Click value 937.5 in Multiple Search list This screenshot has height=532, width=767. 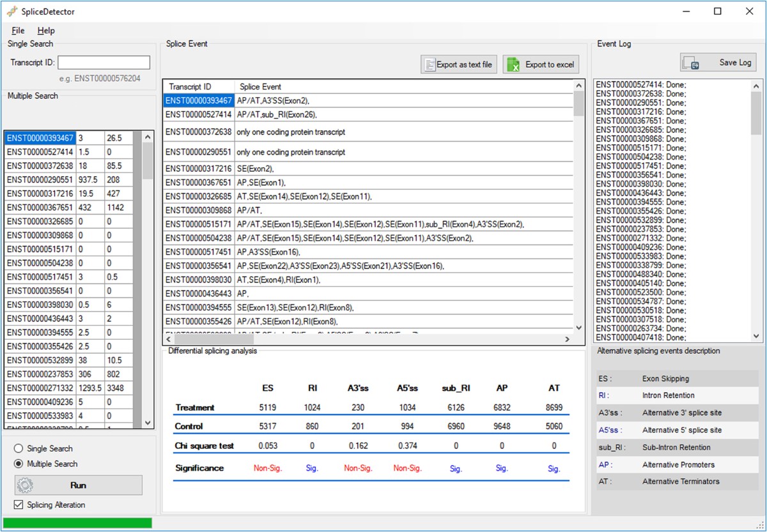[x=90, y=179]
